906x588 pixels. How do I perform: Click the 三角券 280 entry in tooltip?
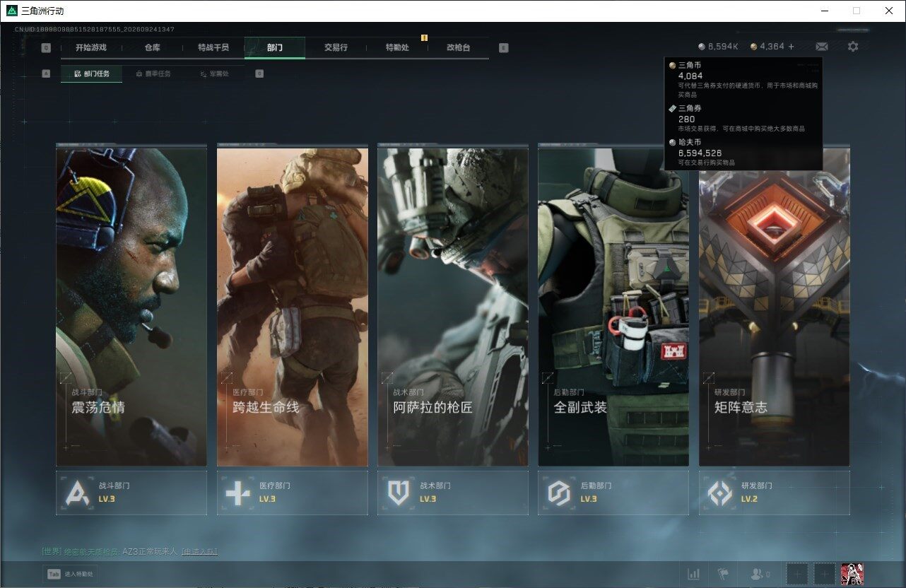click(742, 119)
